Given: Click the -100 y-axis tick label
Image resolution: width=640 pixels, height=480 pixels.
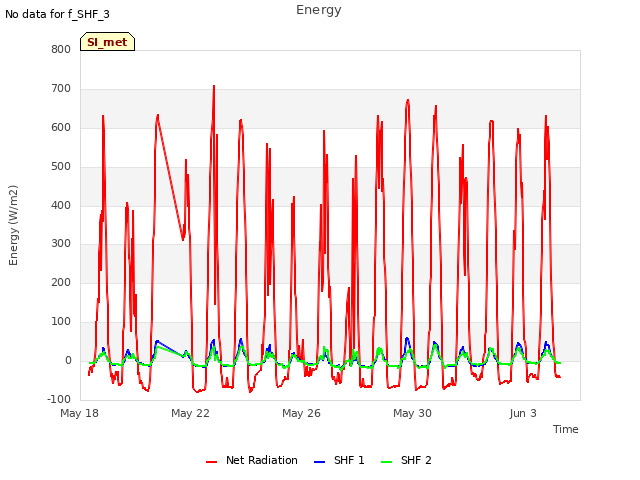Looking at the screenshot, I should pyautogui.click(x=59, y=399).
